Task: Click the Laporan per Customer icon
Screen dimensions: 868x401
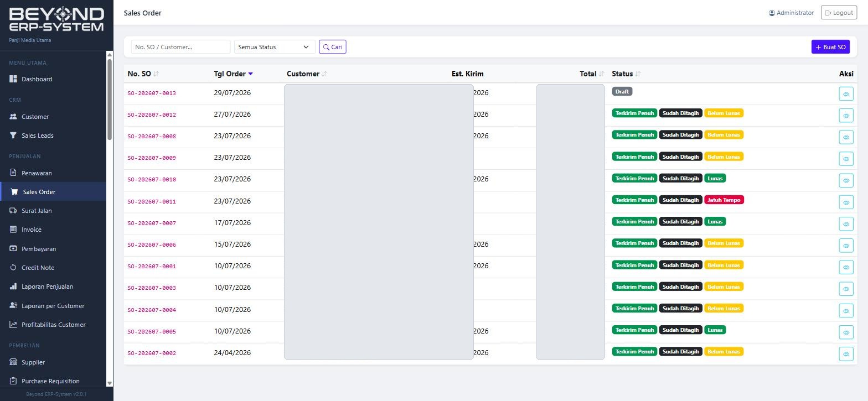Action: pos(13,306)
